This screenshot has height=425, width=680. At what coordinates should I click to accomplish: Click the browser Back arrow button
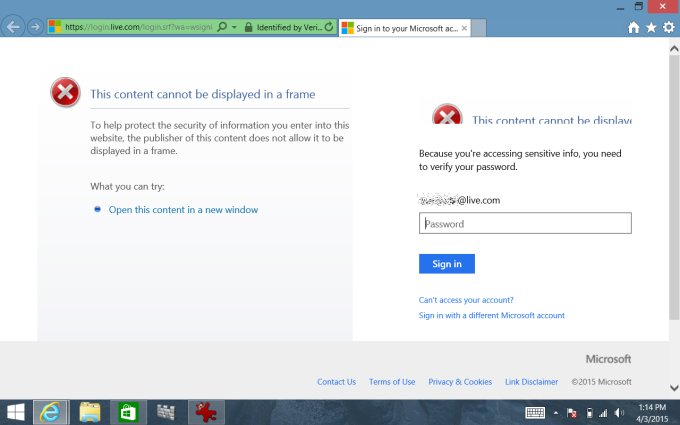14,27
